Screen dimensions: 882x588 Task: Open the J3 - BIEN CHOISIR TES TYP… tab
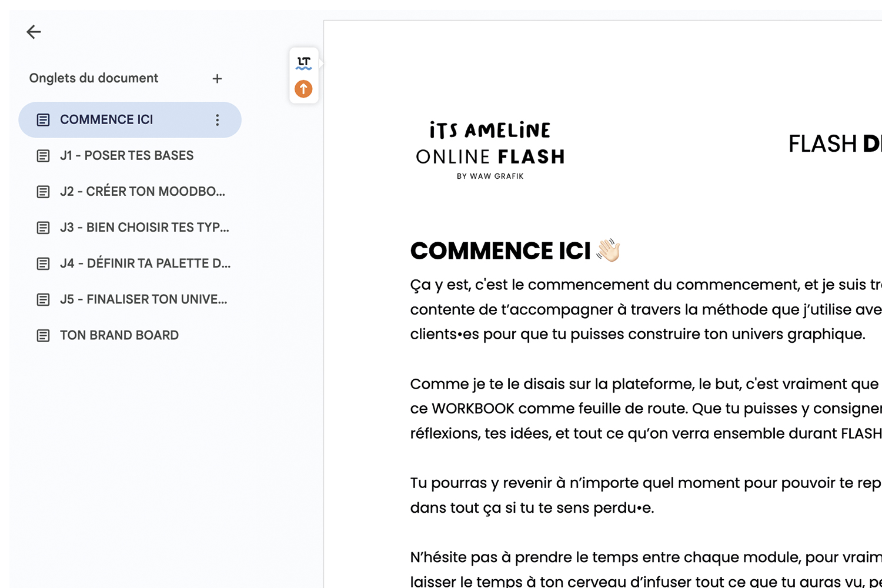[144, 228]
